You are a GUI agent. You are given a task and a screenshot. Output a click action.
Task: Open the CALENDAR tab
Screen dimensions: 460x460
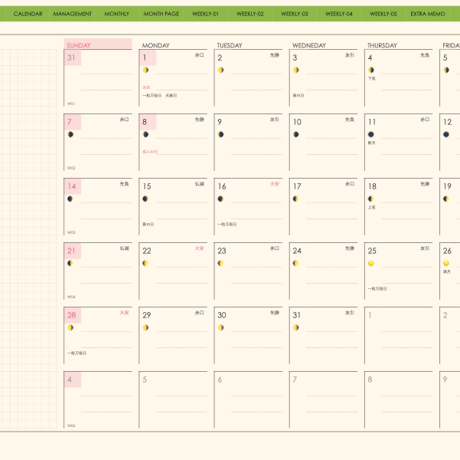tap(28, 14)
